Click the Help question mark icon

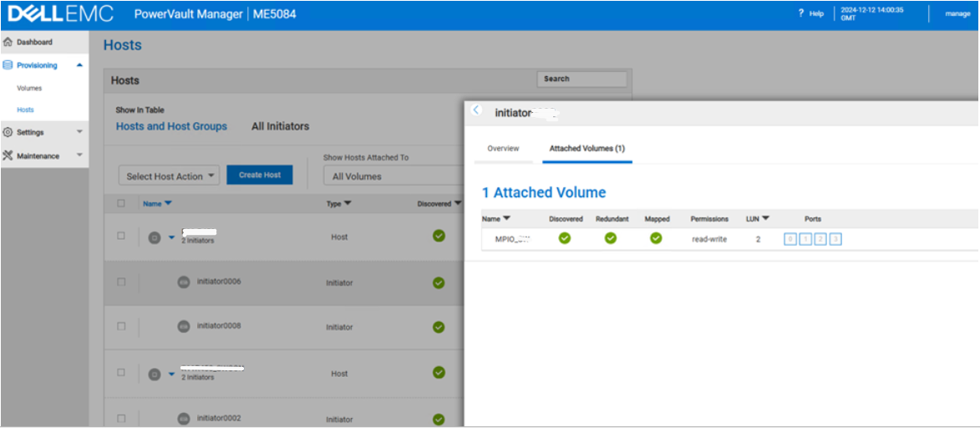[x=801, y=13]
